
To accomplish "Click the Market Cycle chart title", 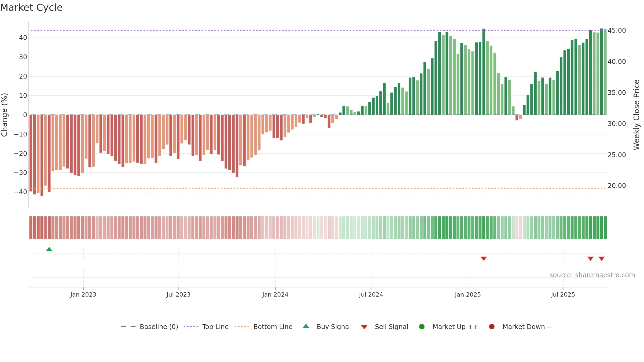I will pos(31,8).
